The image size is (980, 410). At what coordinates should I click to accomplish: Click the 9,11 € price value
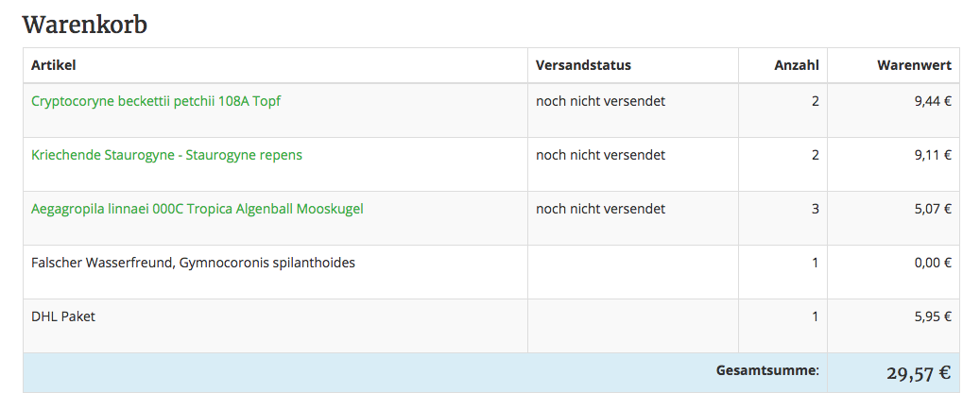(932, 155)
